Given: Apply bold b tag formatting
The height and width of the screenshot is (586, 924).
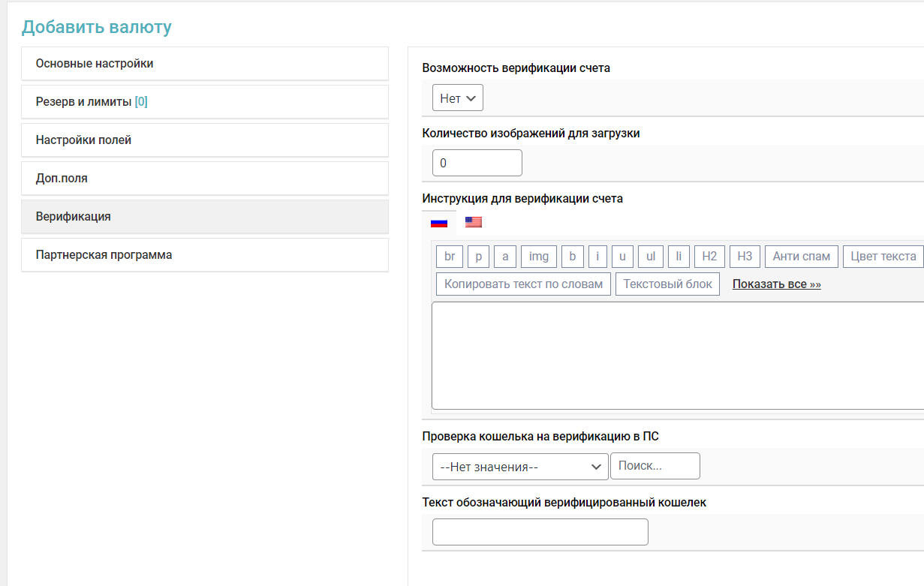Looking at the screenshot, I should pyautogui.click(x=572, y=257).
